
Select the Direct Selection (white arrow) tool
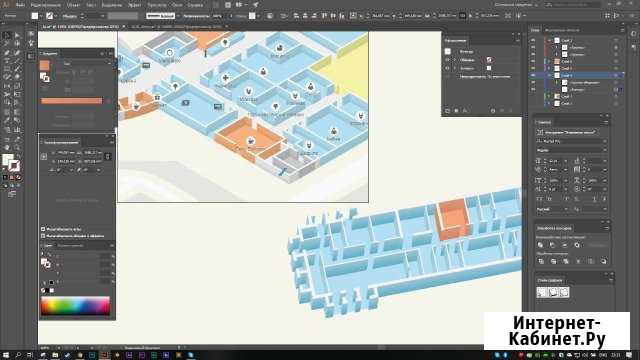point(17,35)
